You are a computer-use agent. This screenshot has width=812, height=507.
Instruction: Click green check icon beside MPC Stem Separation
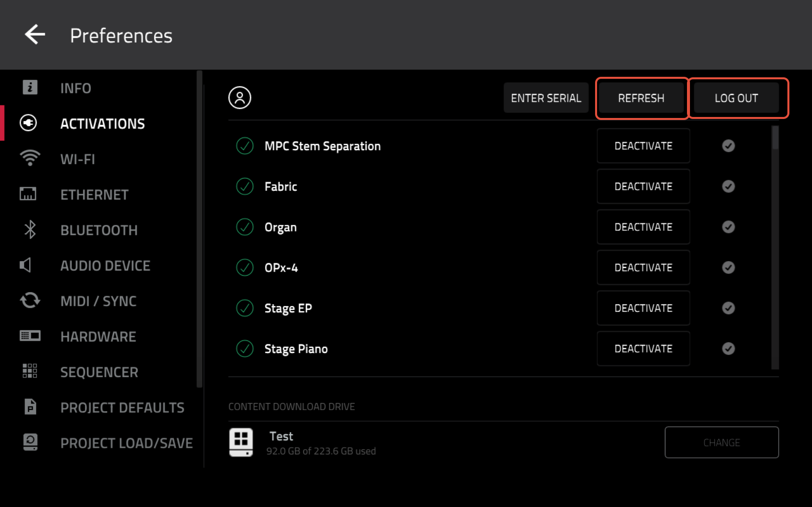tap(245, 146)
